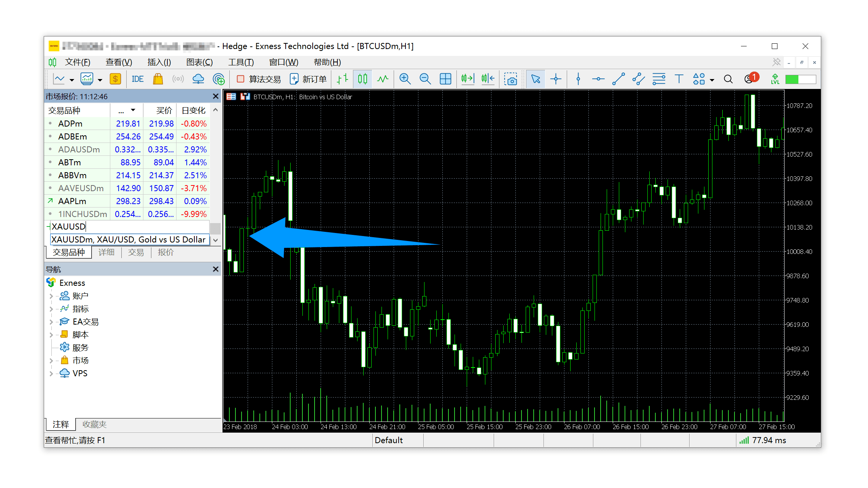The height and width of the screenshot is (488, 868).
Task: Tile windows with the grid icon
Action: tap(445, 79)
